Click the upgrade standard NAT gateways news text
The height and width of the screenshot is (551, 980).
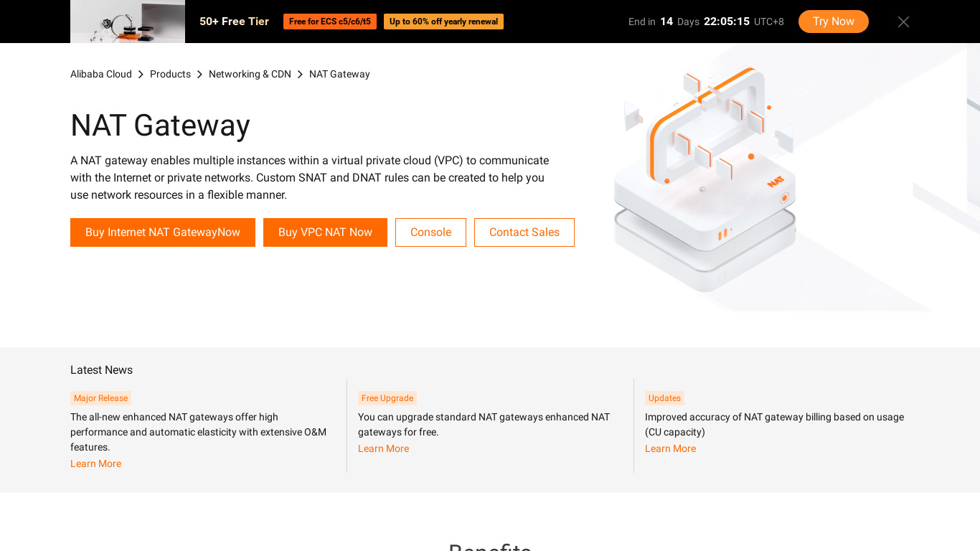tap(484, 424)
